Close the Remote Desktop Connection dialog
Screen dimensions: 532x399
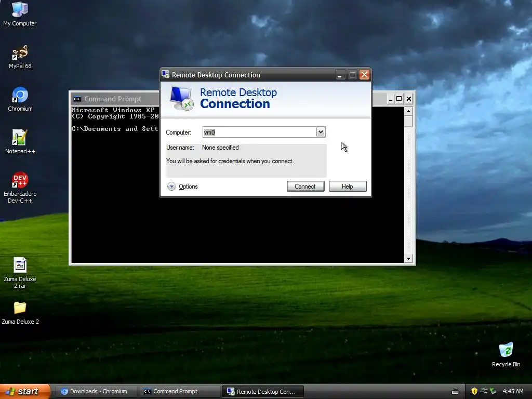(364, 75)
